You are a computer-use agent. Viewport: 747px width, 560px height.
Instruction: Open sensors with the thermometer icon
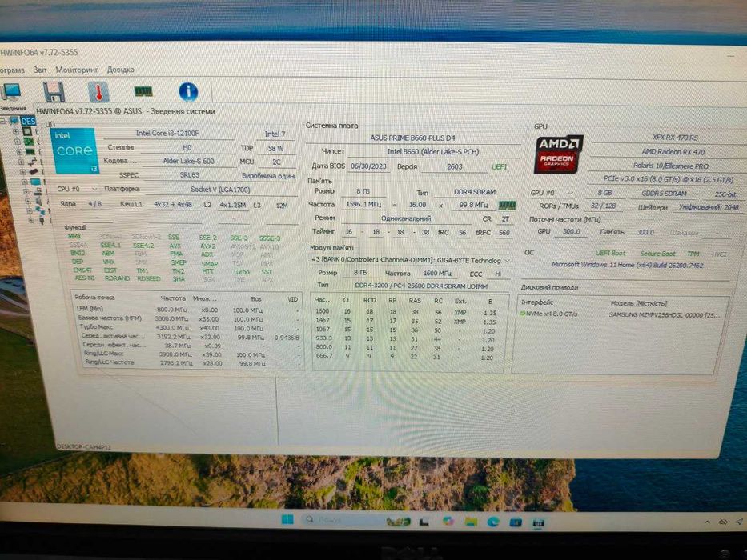(x=98, y=91)
